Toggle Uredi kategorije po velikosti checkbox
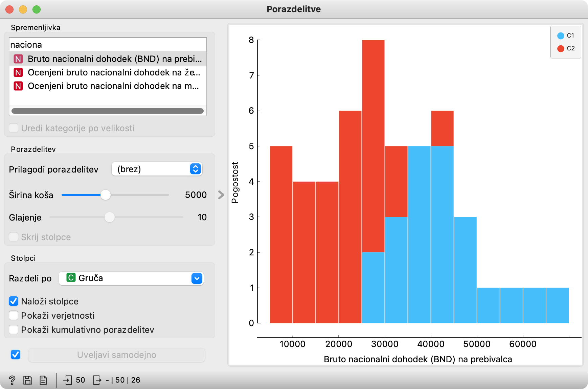The height and width of the screenshot is (389, 588). tap(14, 128)
